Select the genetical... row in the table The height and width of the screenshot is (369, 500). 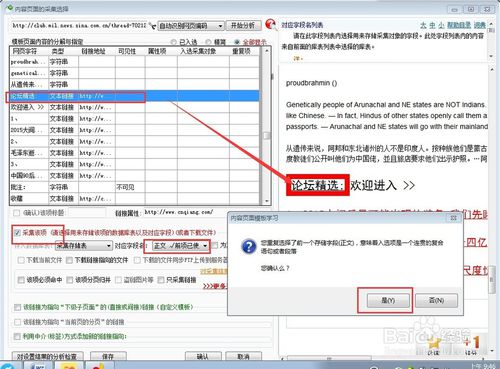tap(135, 73)
